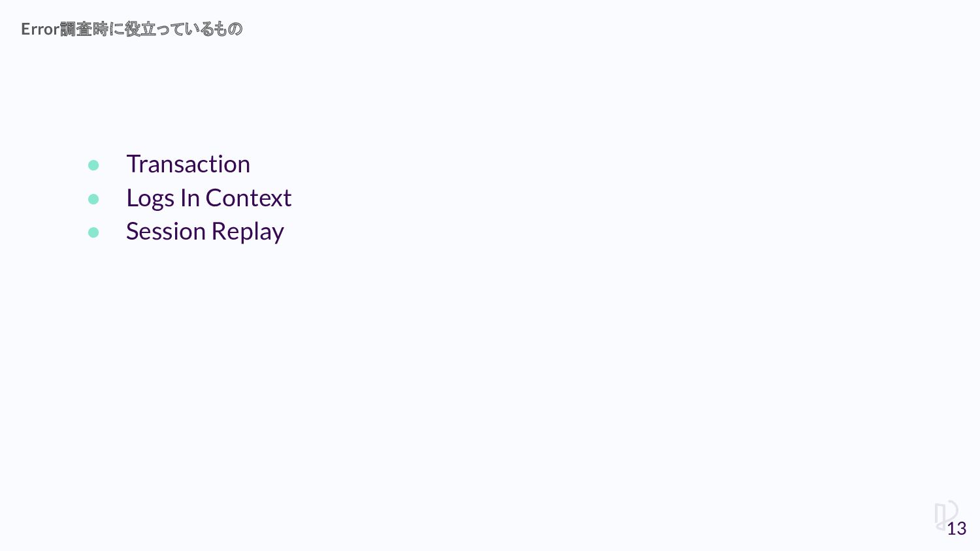Click the word Session in third bullet

(166, 231)
